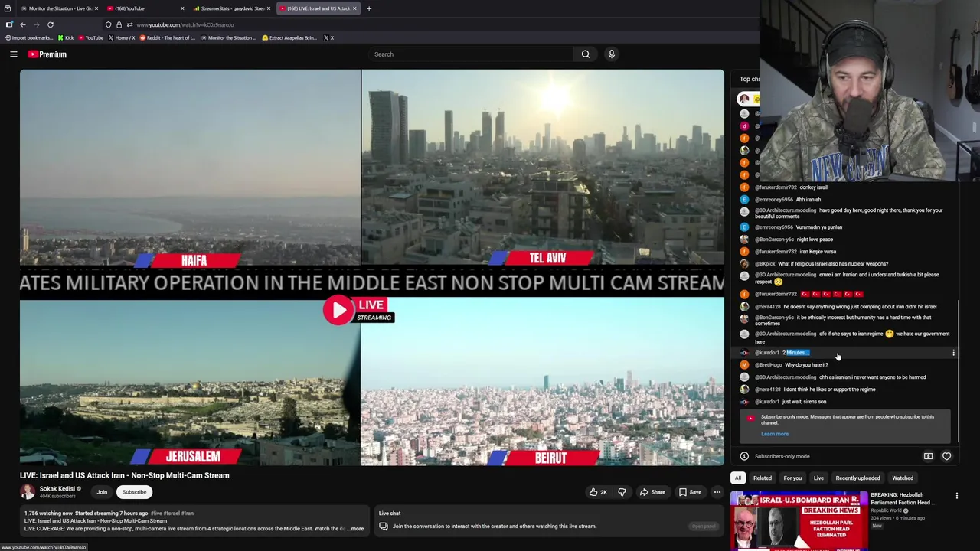This screenshot has height=551, width=980.
Task: Select the Related filter chip
Action: click(x=763, y=478)
